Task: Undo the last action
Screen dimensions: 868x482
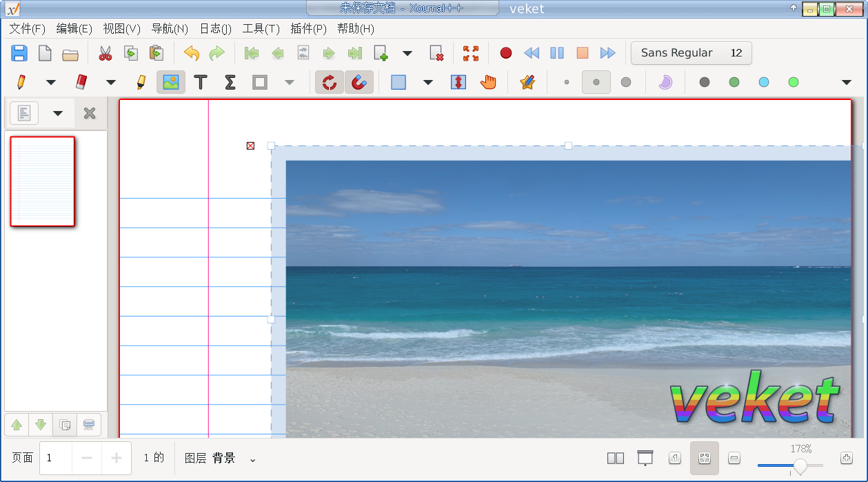Action: (x=192, y=53)
